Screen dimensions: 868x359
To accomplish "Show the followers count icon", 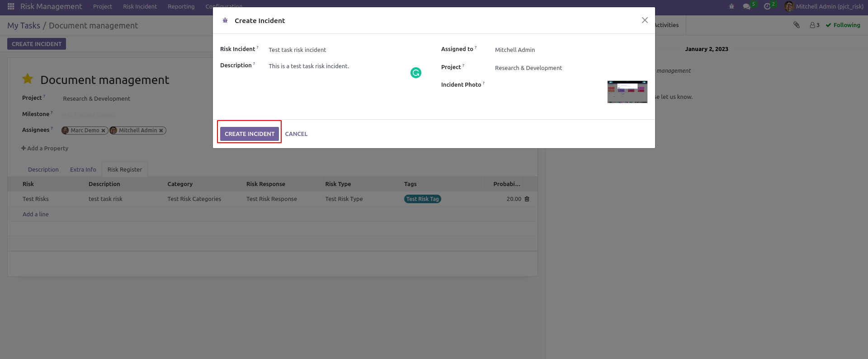I will point(815,25).
